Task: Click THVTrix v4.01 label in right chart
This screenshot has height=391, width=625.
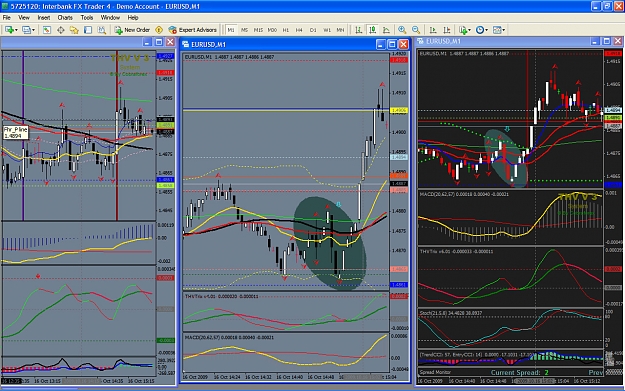Action: (x=456, y=251)
